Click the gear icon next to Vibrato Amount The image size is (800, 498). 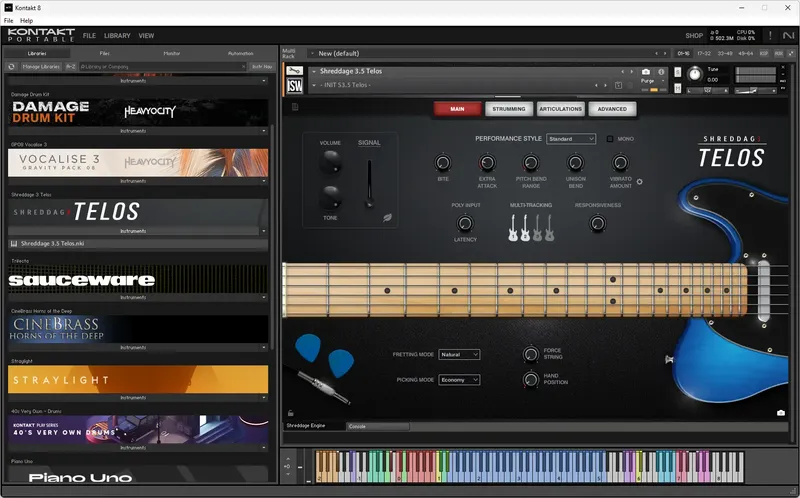point(640,182)
